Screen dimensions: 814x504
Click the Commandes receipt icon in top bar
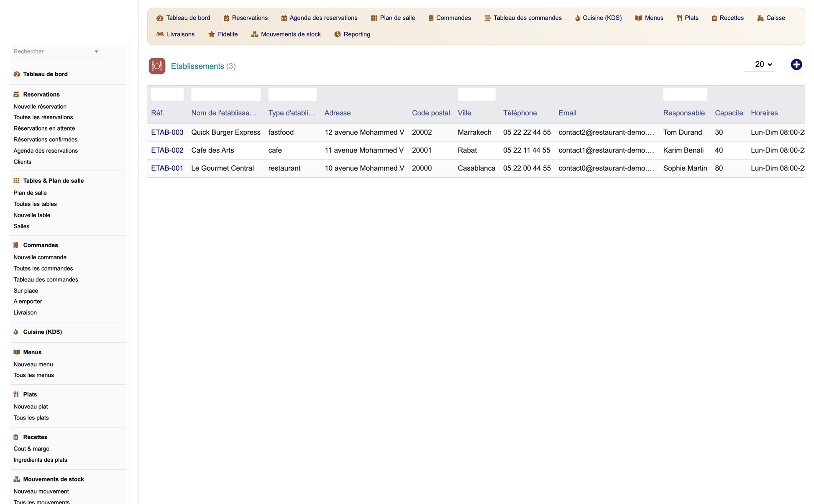pos(431,18)
